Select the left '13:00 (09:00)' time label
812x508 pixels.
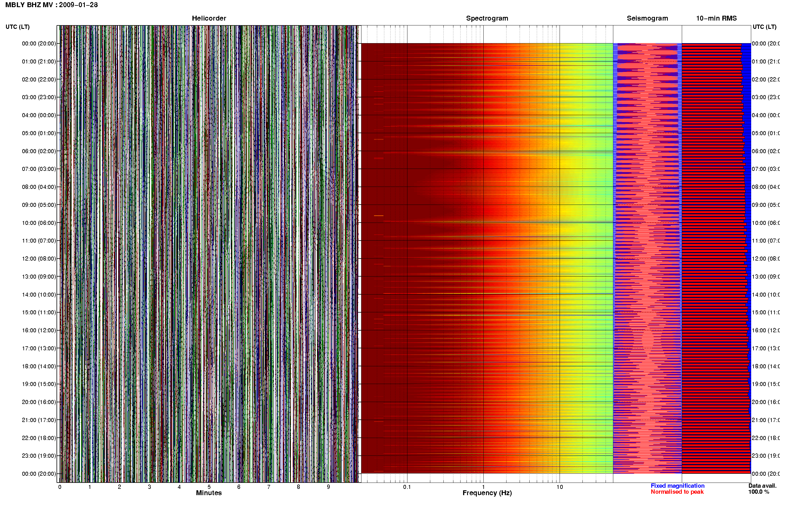coord(39,277)
